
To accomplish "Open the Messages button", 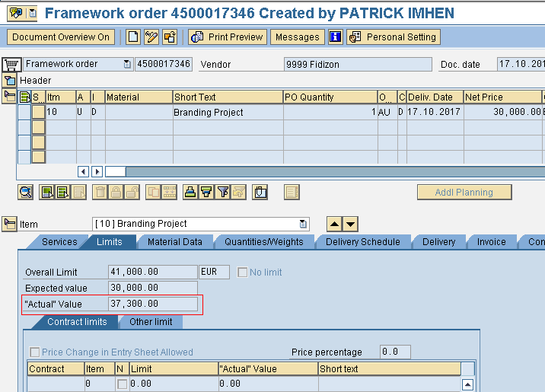I will click(298, 37).
